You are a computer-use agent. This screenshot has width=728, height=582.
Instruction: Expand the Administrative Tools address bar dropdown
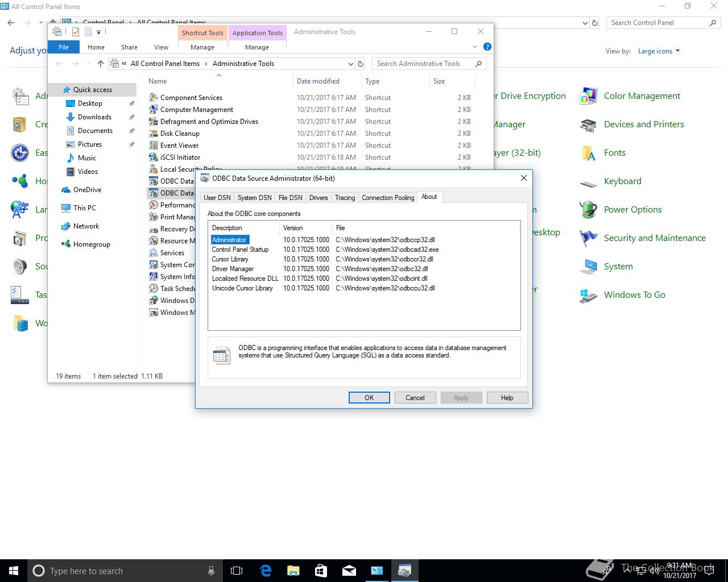point(350,64)
